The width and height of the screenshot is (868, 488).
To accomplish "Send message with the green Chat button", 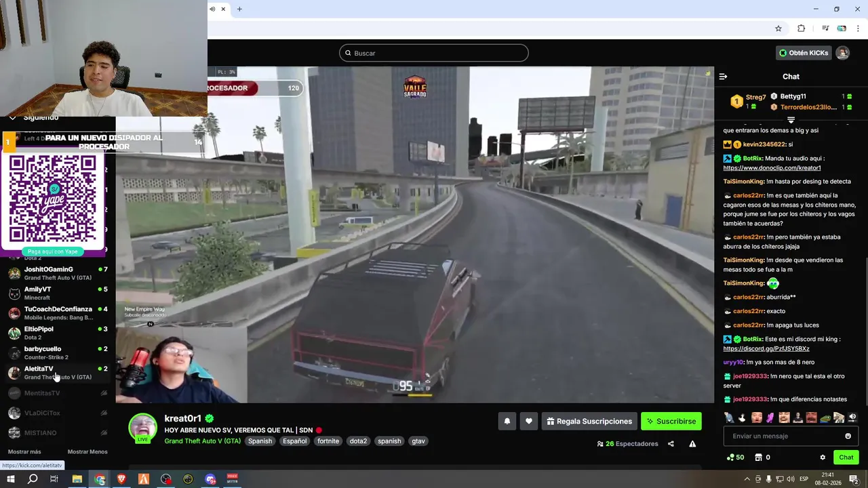I will (846, 457).
